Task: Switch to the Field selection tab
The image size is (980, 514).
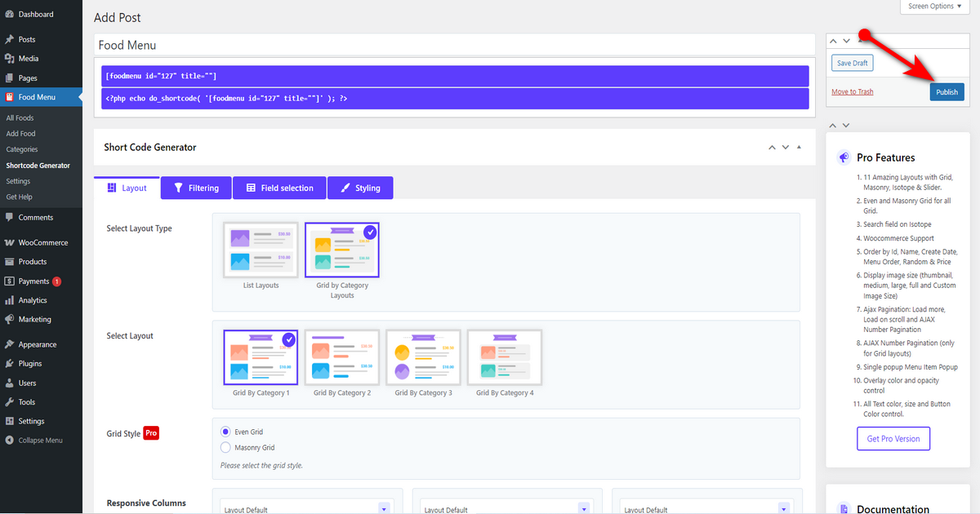Action: [x=279, y=188]
